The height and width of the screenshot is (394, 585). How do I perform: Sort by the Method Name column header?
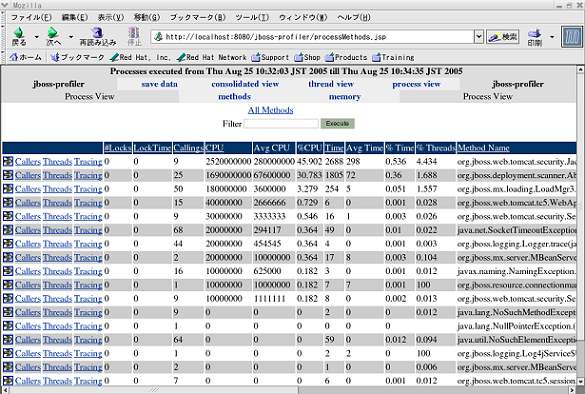point(484,148)
